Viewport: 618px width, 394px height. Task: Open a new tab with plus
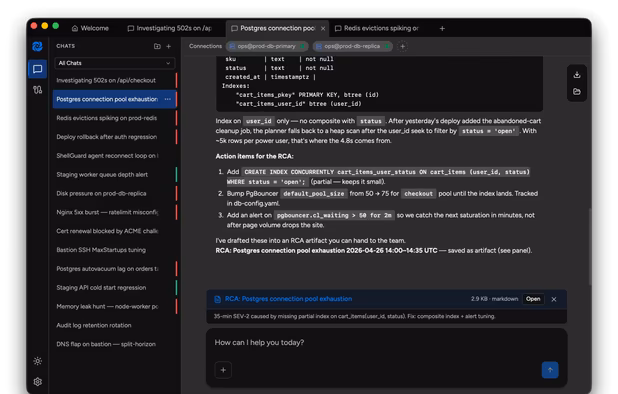442,28
